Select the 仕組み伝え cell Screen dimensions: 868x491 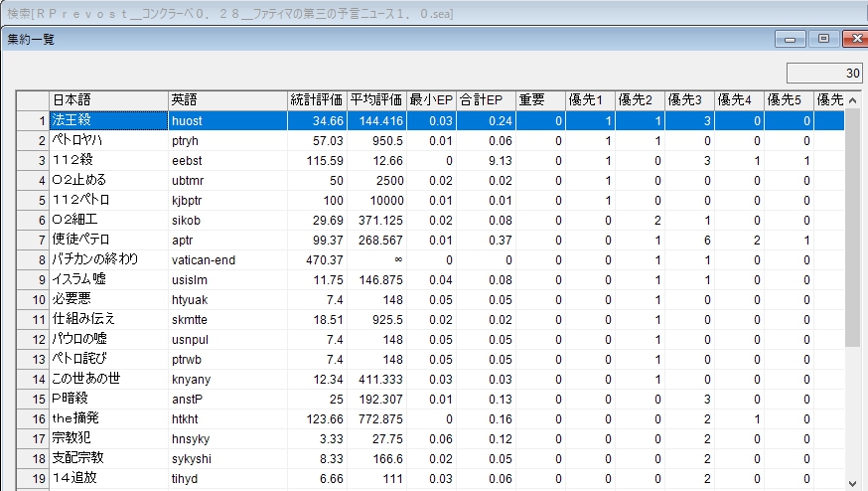[108, 319]
